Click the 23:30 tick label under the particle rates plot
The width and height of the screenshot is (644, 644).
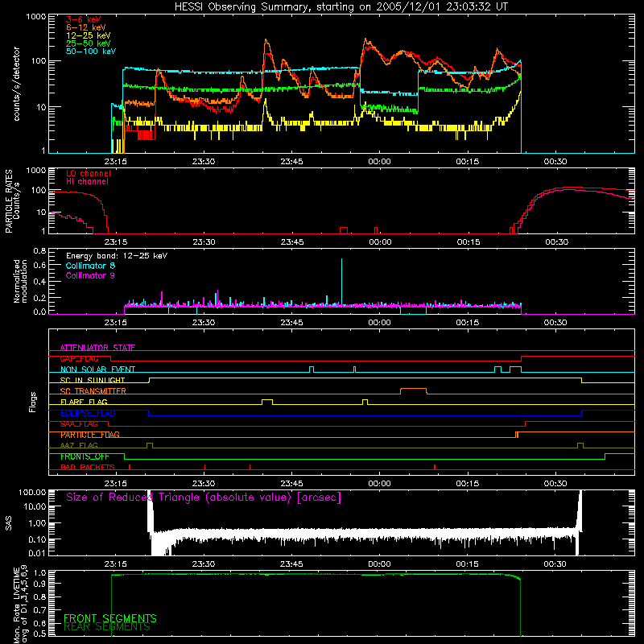point(204,242)
